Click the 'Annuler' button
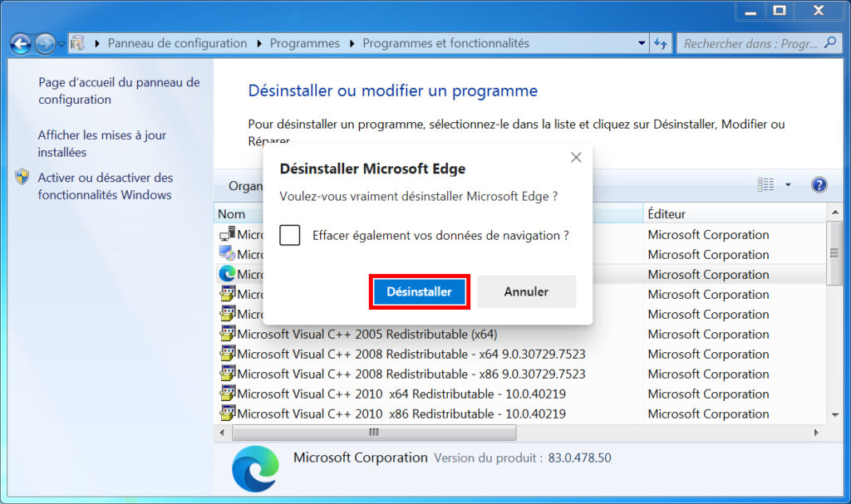851x504 pixels. [x=526, y=292]
